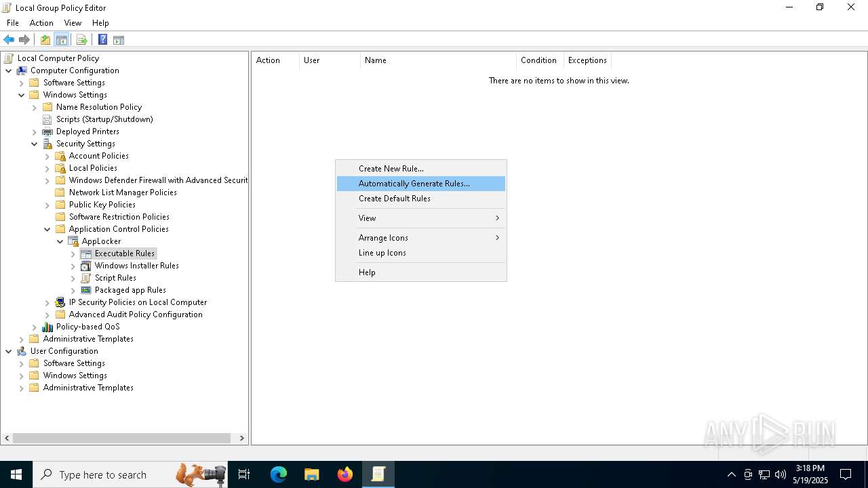Expand the Account Policies node
This screenshot has height=488, width=868.
tap(47, 156)
